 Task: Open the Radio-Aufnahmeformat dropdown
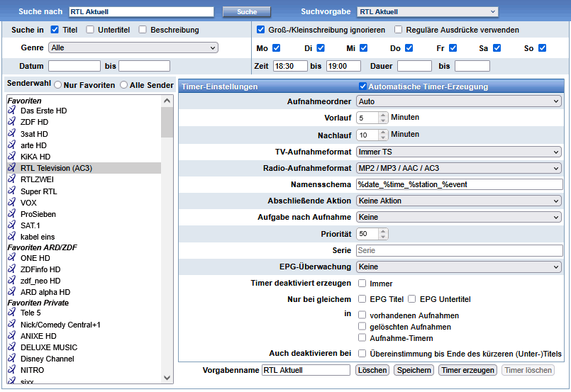coord(459,168)
